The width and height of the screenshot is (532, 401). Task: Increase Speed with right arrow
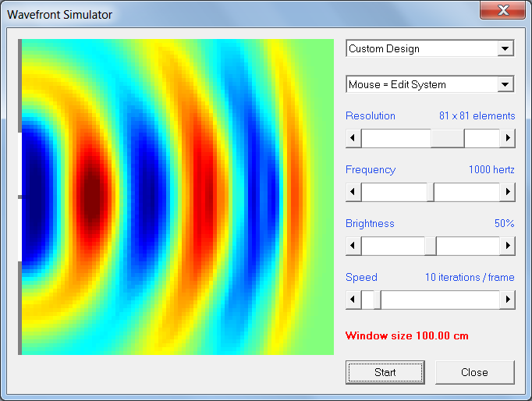pos(507,300)
